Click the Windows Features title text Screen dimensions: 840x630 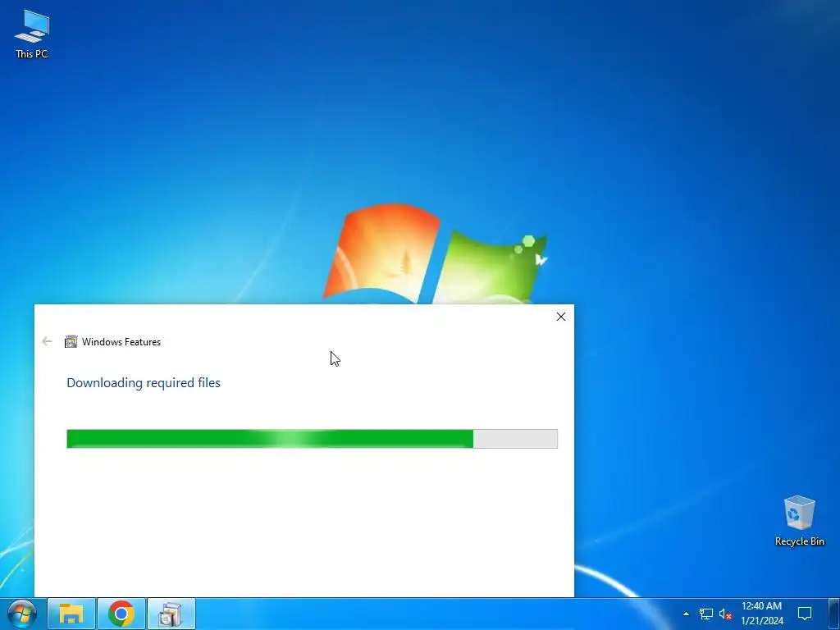pyautogui.click(x=121, y=342)
